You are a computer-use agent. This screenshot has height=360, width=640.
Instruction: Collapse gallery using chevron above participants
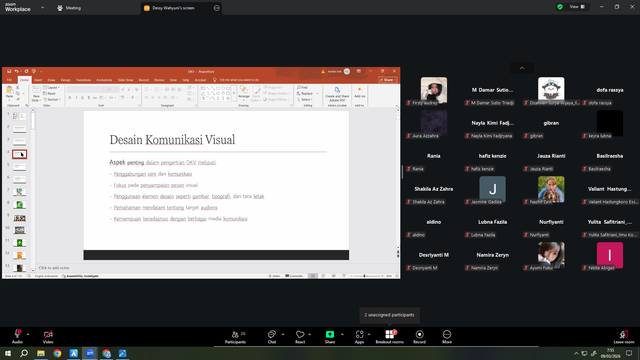522,68
